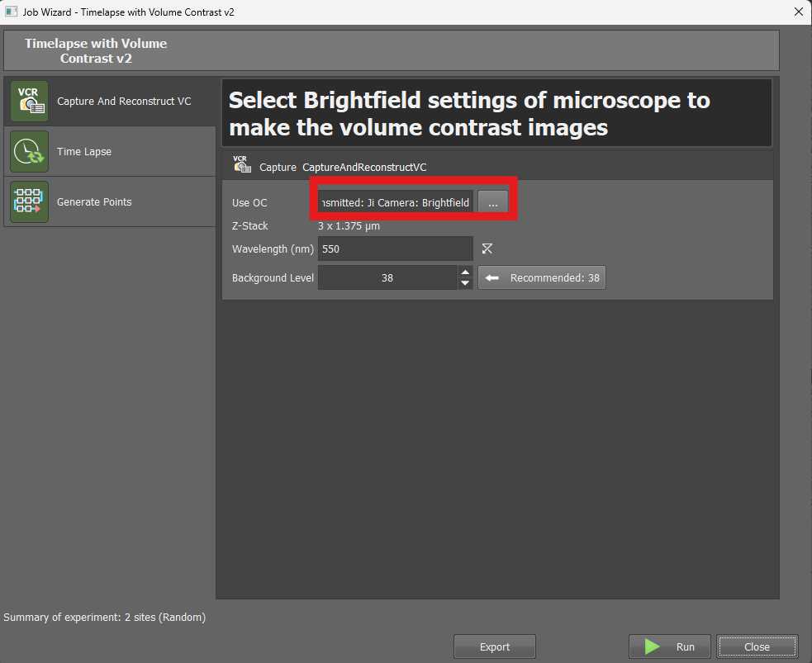Click the Capture And Reconstruct VC sidebar icon
The image size is (812, 663).
coord(29,102)
